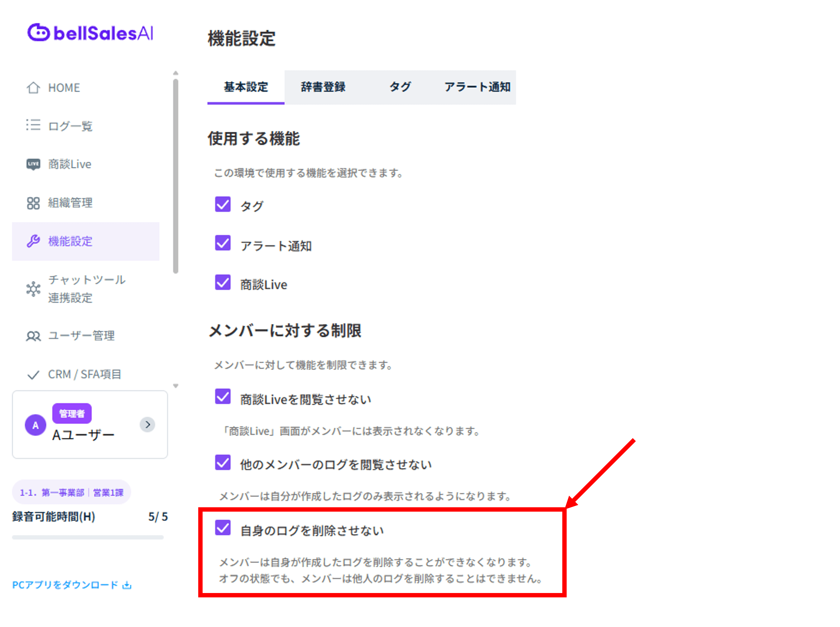Toggle the アラート通知 checkbox
Image resolution: width=840 pixels, height=627 pixels.
click(x=222, y=243)
